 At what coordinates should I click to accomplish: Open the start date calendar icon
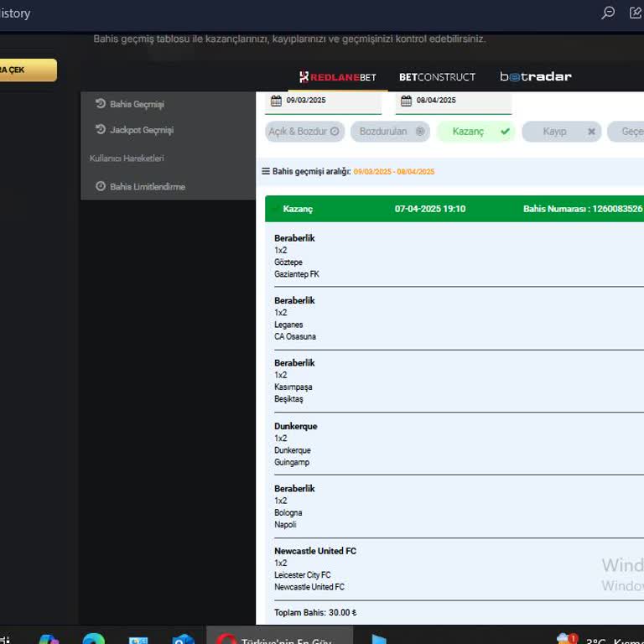tap(276, 101)
